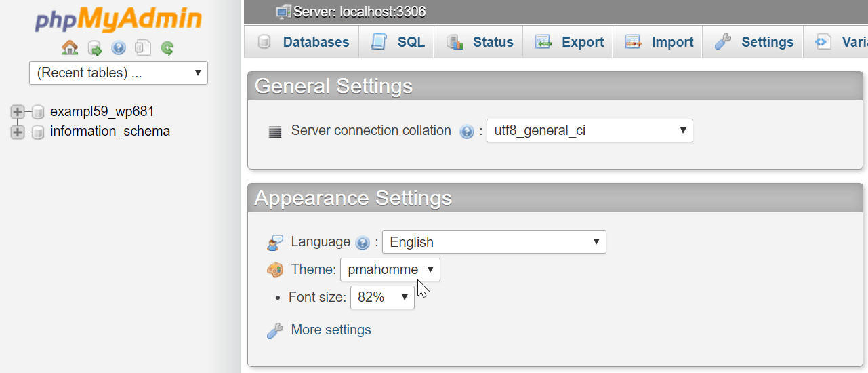
Task: Click the Server: localhost:3306 breadcrumb link
Action: coord(360,12)
